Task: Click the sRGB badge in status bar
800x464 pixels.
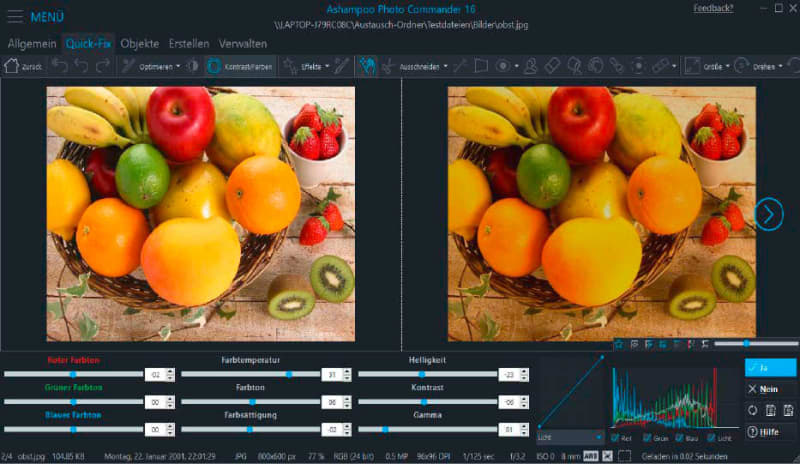Action: (x=590, y=456)
